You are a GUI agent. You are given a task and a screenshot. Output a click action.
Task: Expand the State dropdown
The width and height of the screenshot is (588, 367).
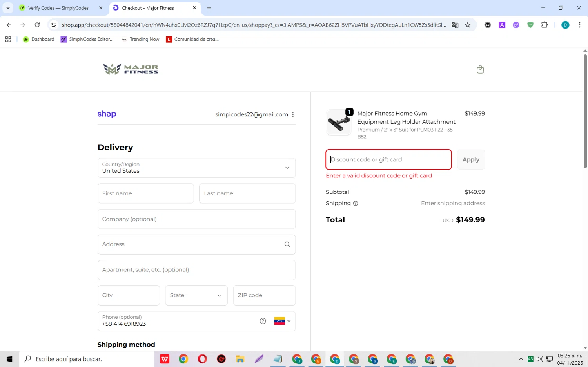point(196,295)
